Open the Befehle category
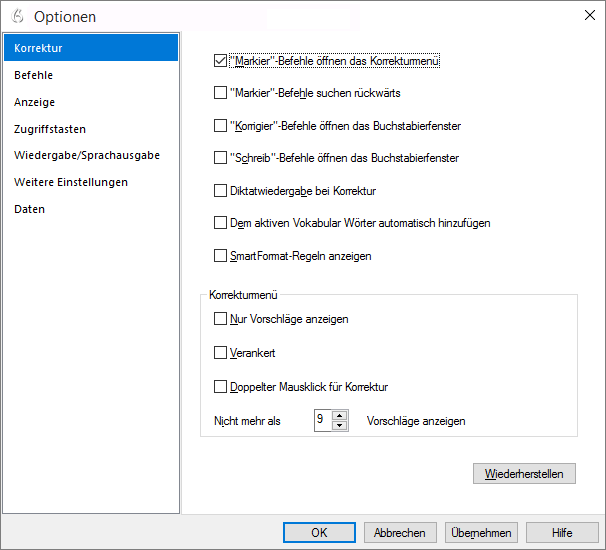This screenshot has width=606, height=550. coord(91,75)
